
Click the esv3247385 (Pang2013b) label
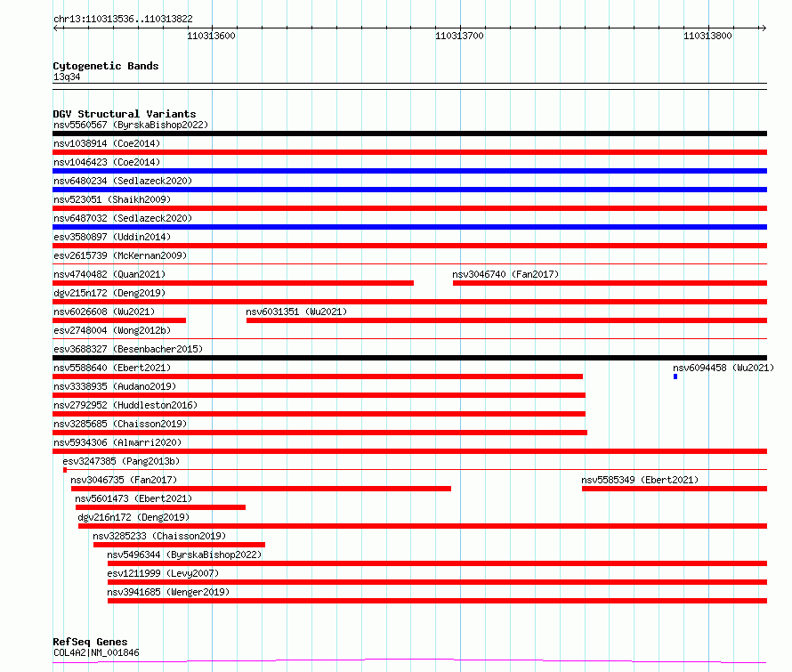121,461
